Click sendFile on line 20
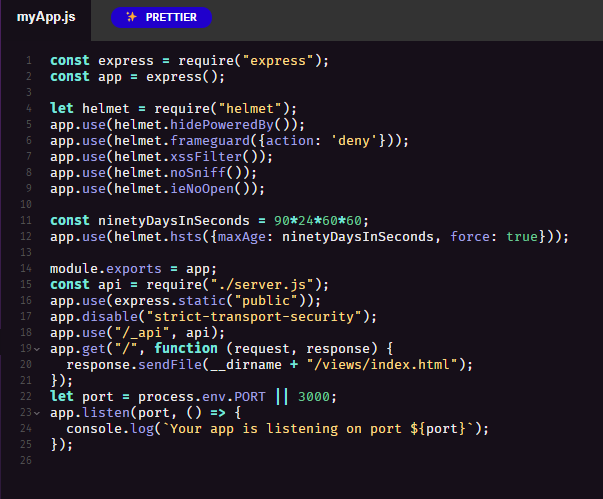 (x=170, y=365)
